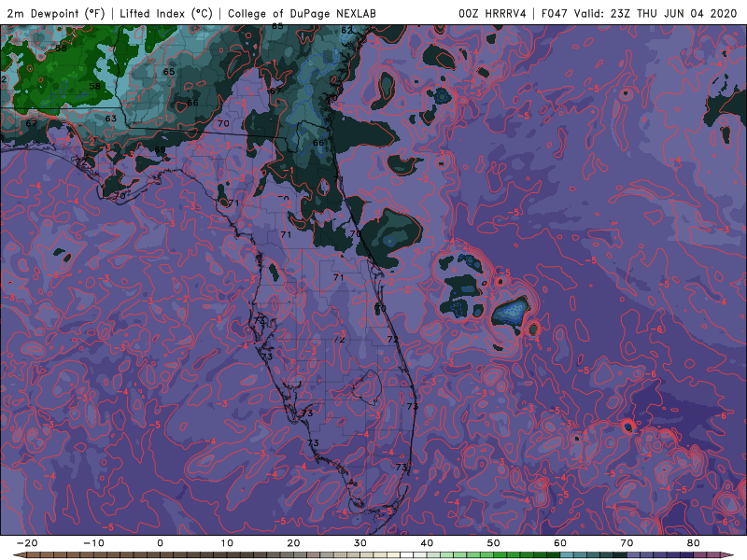The width and height of the screenshot is (747, 560).
Task: Click the dewpoint value '62' on the map
Action: (x=347, y=31)
